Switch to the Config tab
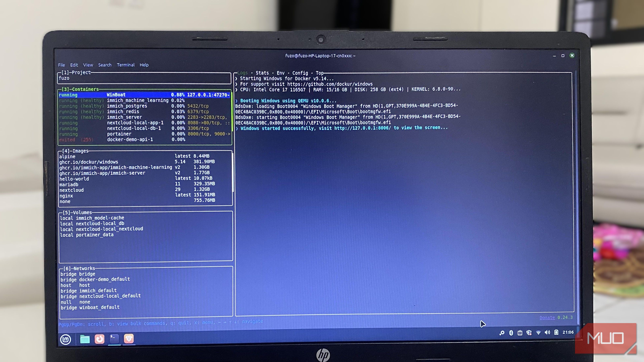 click(300, 73)
